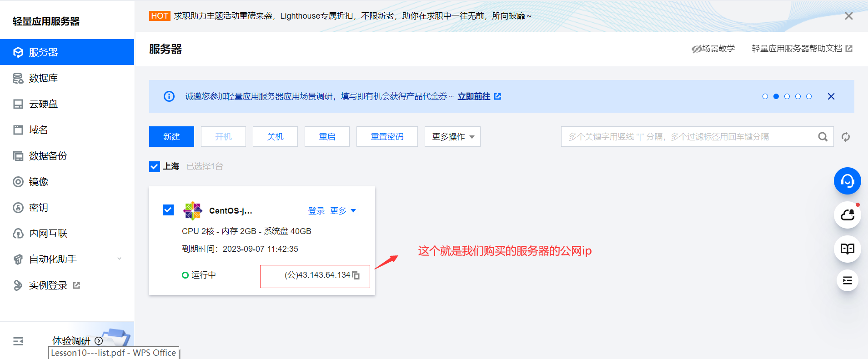
Task: Click the 域名 icon
Action: (18, 130)
